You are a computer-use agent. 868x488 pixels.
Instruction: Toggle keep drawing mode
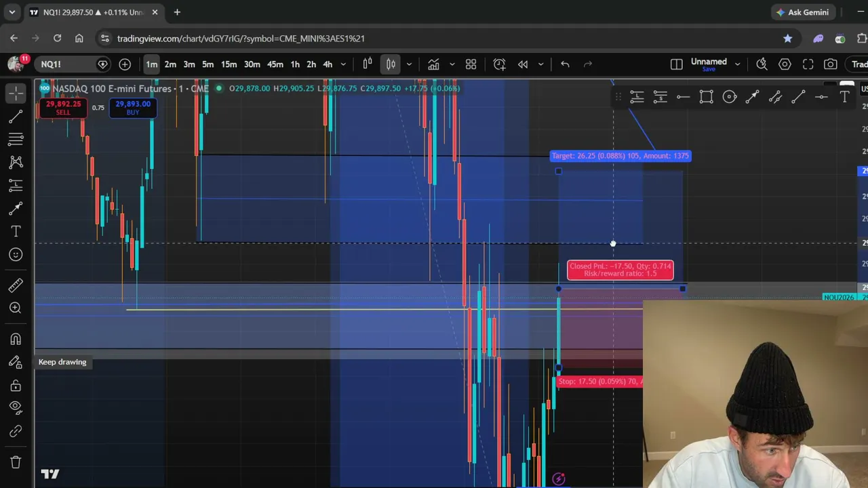(16, 362)
